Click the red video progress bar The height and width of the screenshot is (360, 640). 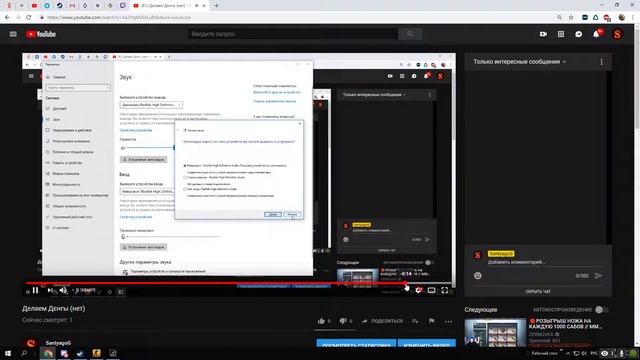coord(216,283)
